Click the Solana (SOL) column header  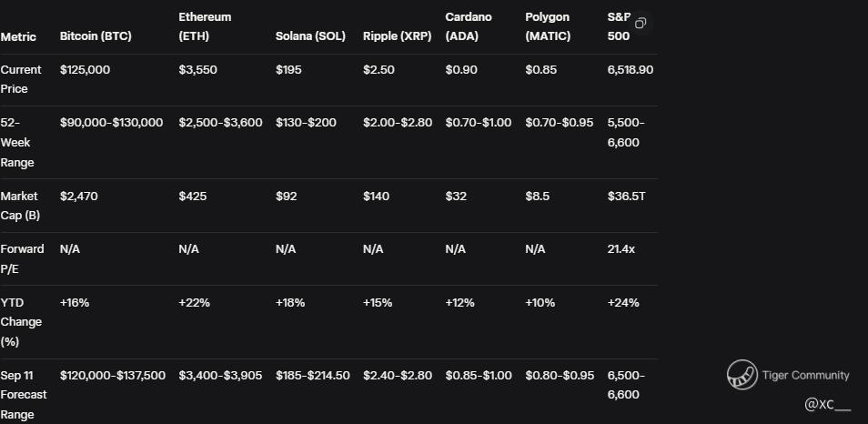point(310,36)
